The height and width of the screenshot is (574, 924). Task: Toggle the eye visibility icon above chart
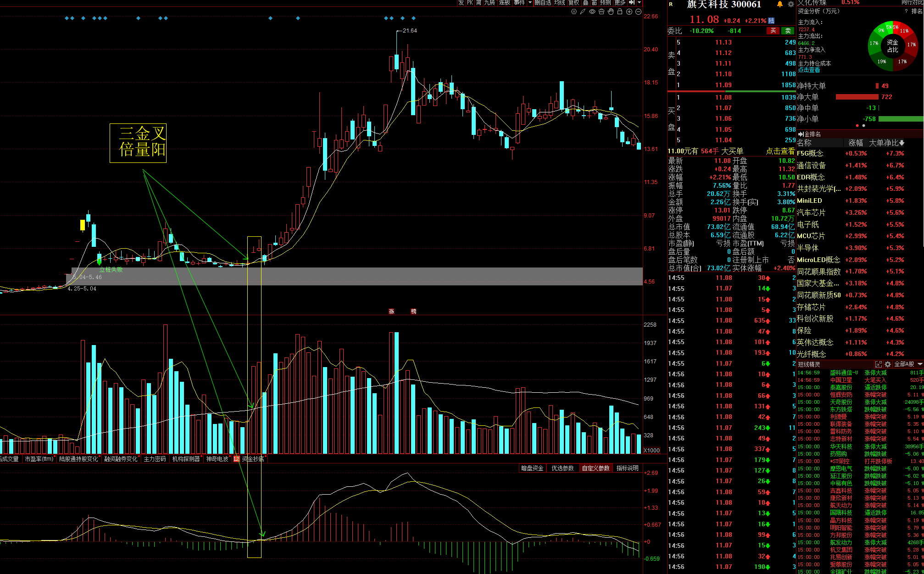click(592, 12)
